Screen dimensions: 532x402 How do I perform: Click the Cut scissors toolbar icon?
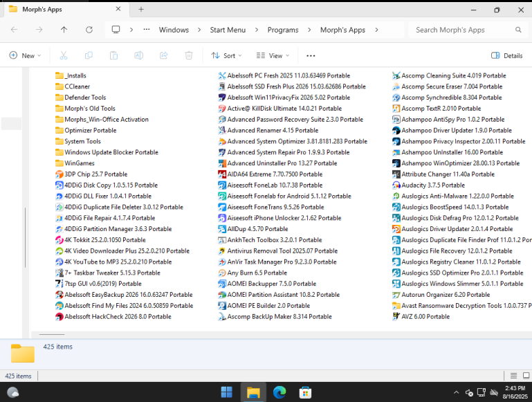[x=64, y=55]
